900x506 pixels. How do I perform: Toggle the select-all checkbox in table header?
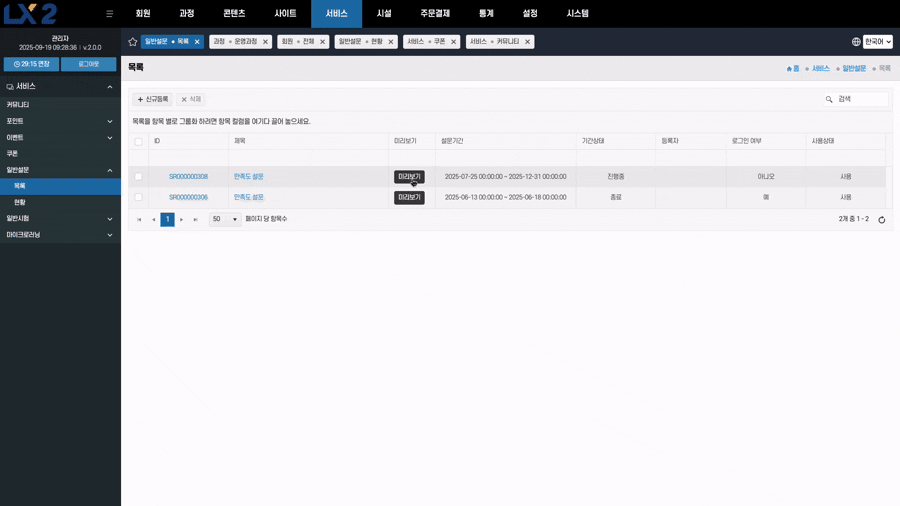tap(138, 142)
